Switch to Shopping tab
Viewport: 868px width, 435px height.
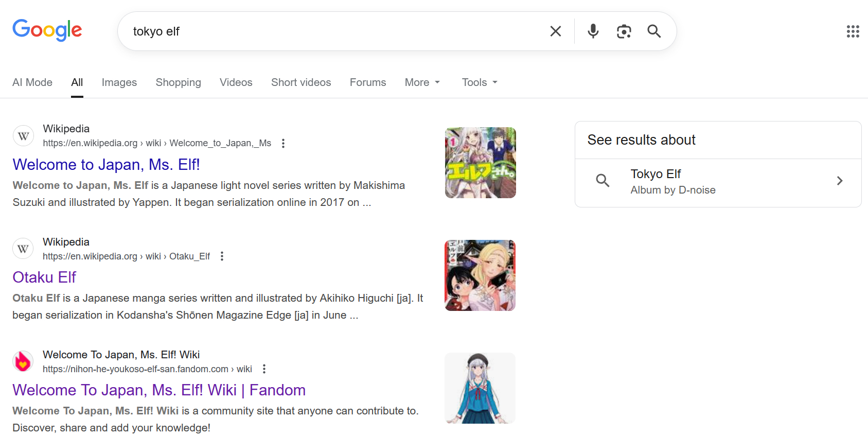(x=179, y=82)
